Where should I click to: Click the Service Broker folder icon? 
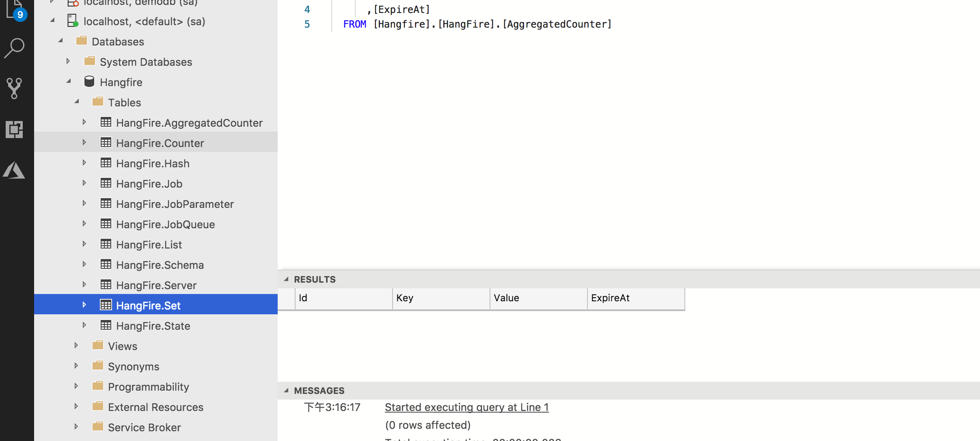click(98, 426)
